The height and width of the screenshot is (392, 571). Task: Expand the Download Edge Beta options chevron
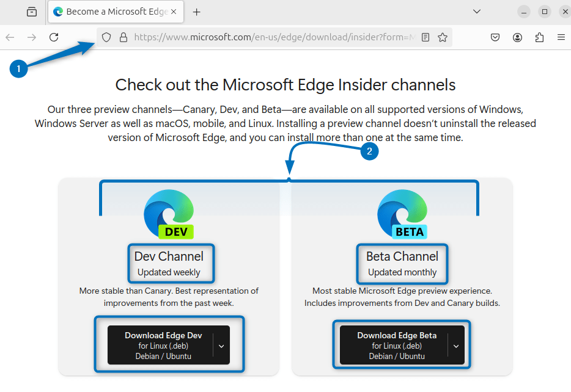(455, 345)
